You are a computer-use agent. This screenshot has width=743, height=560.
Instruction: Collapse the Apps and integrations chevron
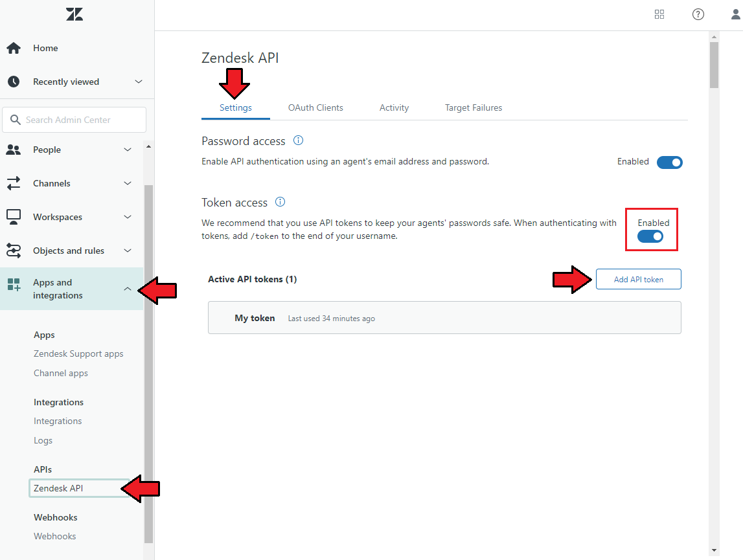pos(128,289)
